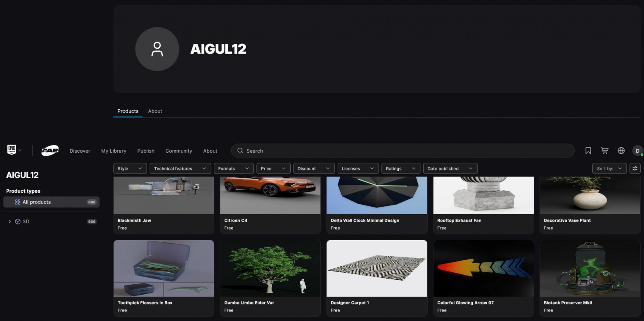Open the Sort by dropdown
Viewport: 644px width, 321px height.
point(609,168)
